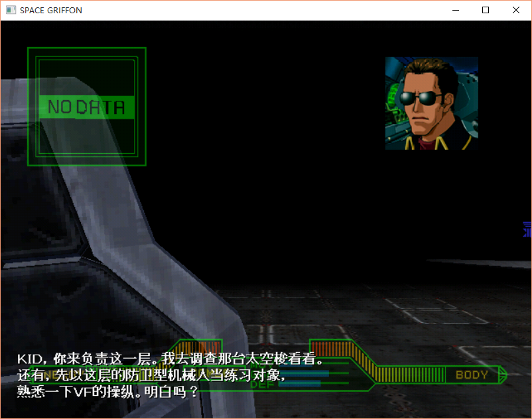The image size is (532, 419).
Task: Click the SPACE GRIFFON window title icon
Action: point(11,10)
